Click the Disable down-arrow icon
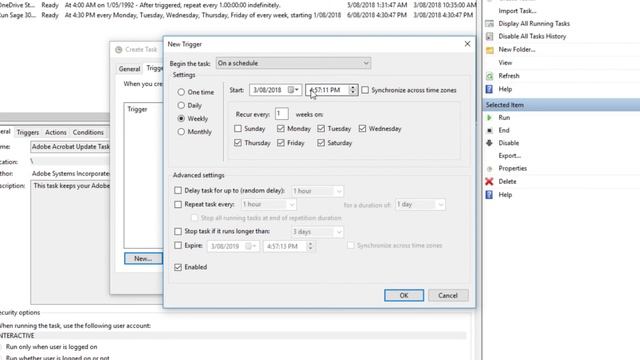The height and width of the screenshot is (360, 640). (489, 143)
